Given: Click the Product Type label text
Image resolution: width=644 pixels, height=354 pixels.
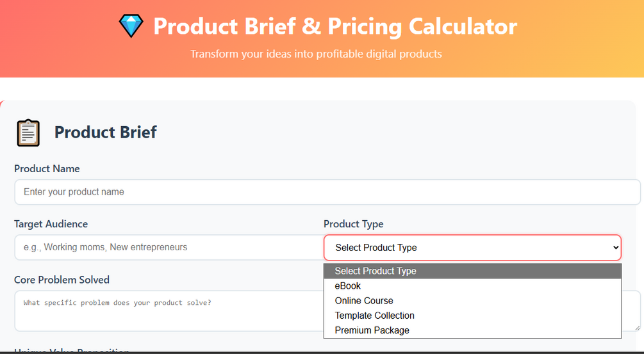Looking at the screenshot, I should (353, 224).
